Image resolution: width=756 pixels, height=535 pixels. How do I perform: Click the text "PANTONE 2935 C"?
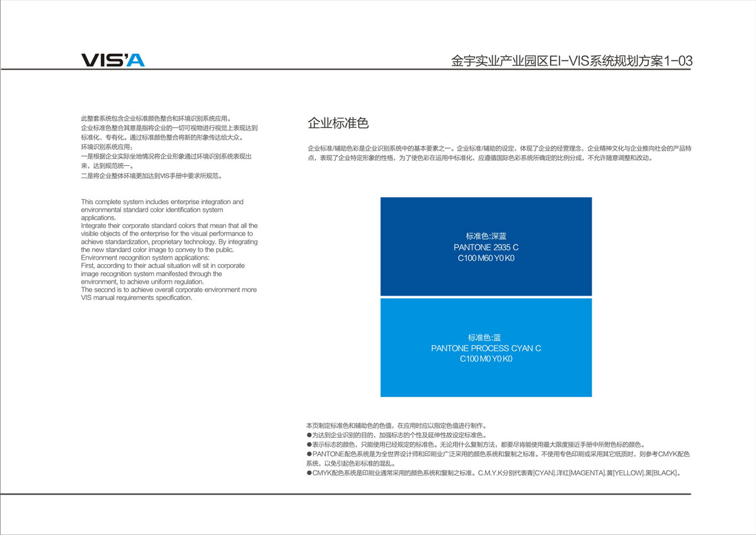[486, 248]
